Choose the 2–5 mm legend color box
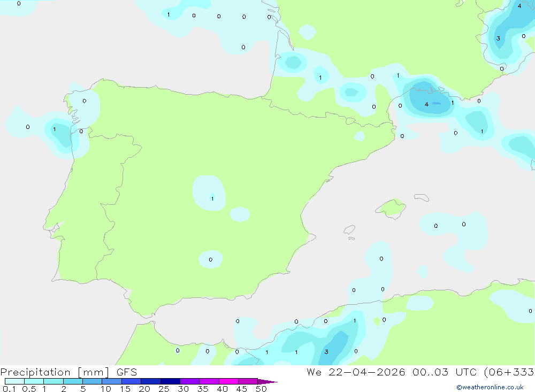The width and height of the screenshot is (535, 392). (x=73, y=381)
